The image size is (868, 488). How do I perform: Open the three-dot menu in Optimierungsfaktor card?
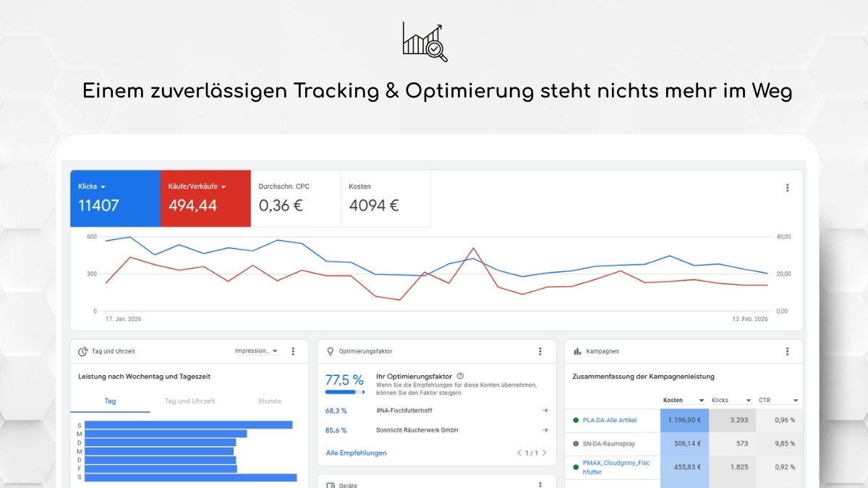click(x=540, y=351)
